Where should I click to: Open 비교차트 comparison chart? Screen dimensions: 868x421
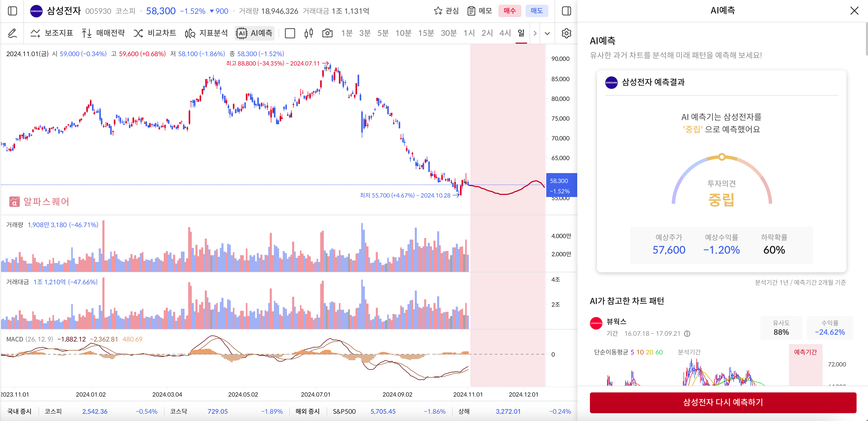pos(155,33)
